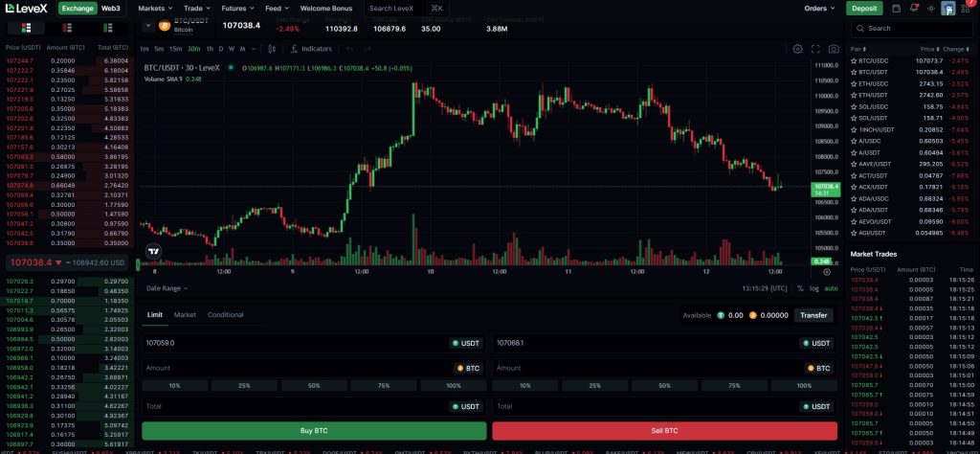The height and width of the screenshot is (454, 980).
Task: Sort the pair list by Change
Action: point(956,49)
